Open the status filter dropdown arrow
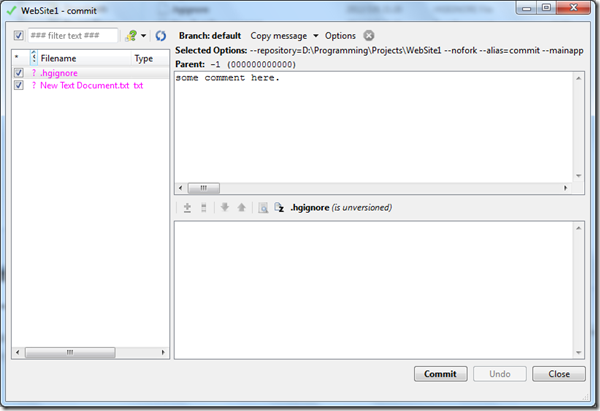Image resolution: width=600 pixels, height=411 pixels. point(143,36)
